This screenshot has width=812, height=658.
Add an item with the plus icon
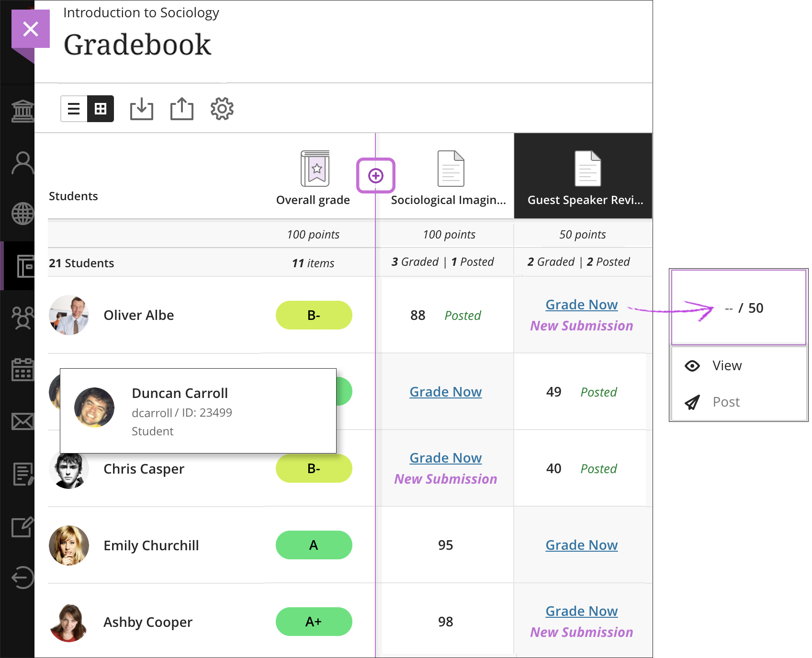pyautogui.click(x=376, y=176)
